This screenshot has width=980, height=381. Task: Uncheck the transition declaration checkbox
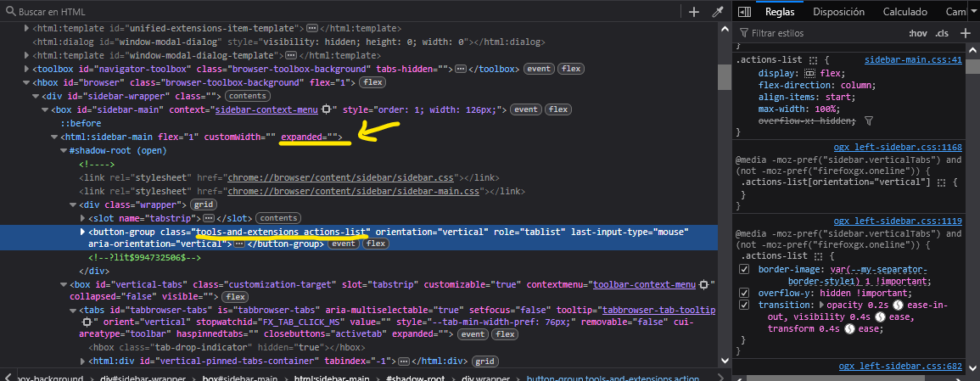pos(744,305)
